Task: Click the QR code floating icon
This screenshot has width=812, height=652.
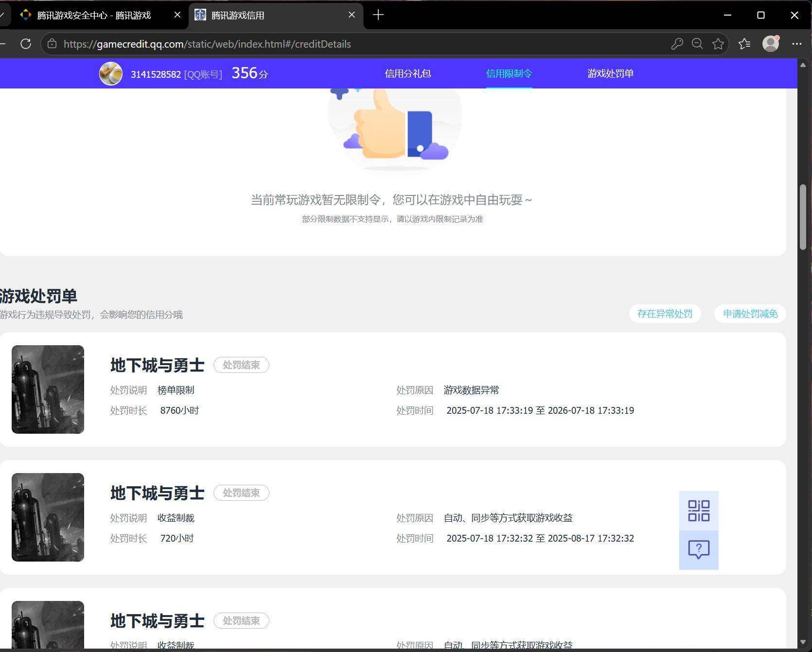Action: [x=699, y=511]
